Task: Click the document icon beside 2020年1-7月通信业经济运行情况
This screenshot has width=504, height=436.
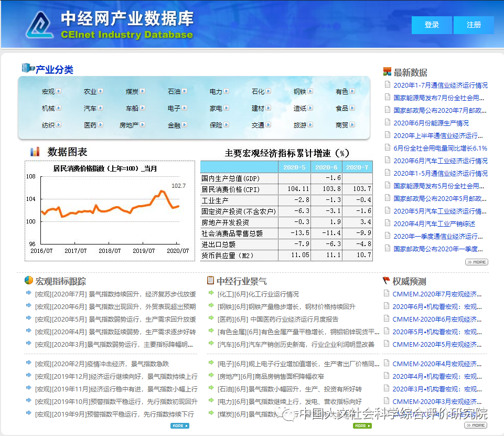Action: 387,85
